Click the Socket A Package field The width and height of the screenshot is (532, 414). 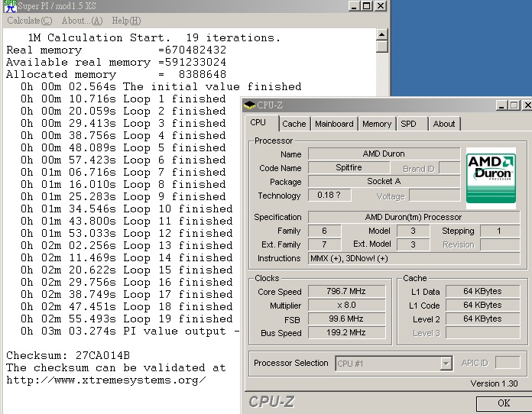point(384,181)
